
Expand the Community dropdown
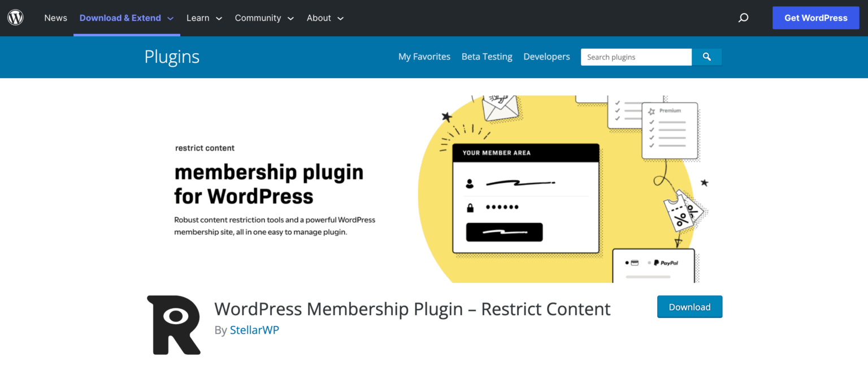[x=258, y=18]
